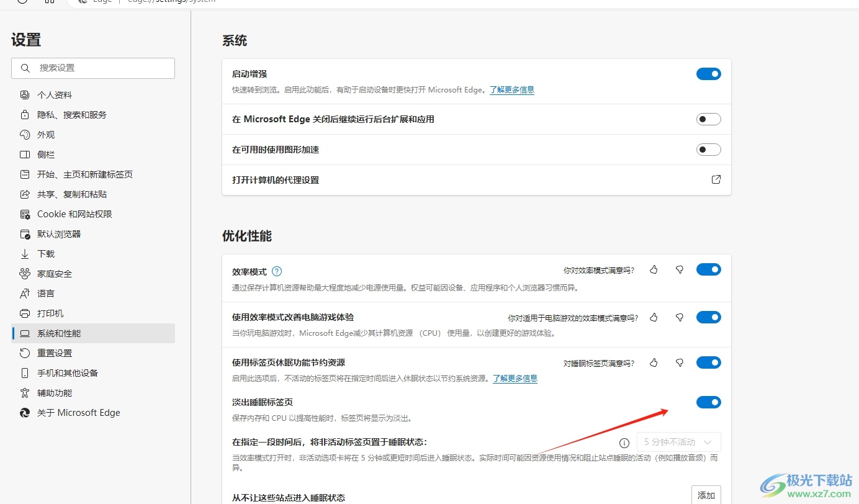Screen dimensions: 859x504
Task: Turn on 在可用时使用图形加速 toggle
Action: click(x=709, y=150)
